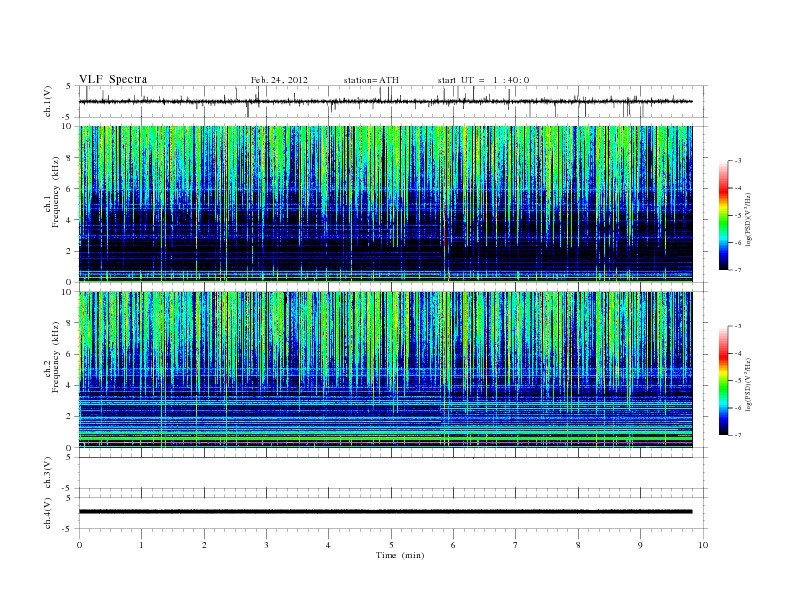Click the "-3" label on ch.2 color scale

(x=738, y=326)
